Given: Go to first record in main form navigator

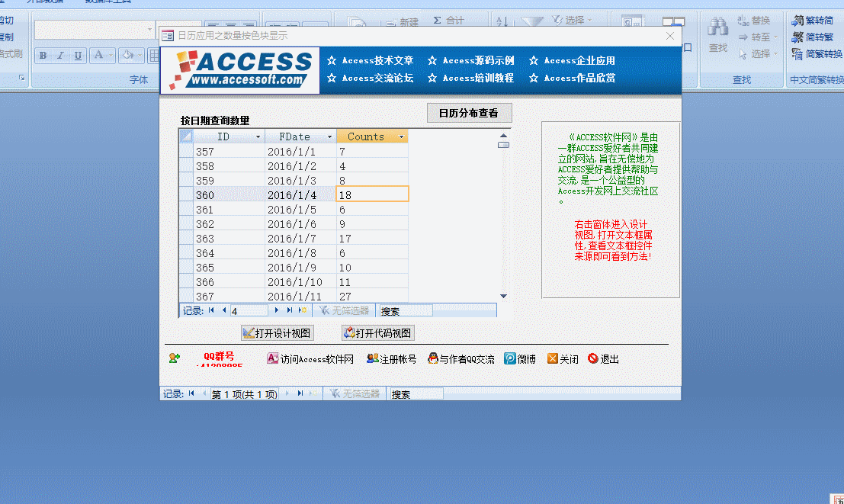Looking at the screenshot, I should click(x=191, y=393).
